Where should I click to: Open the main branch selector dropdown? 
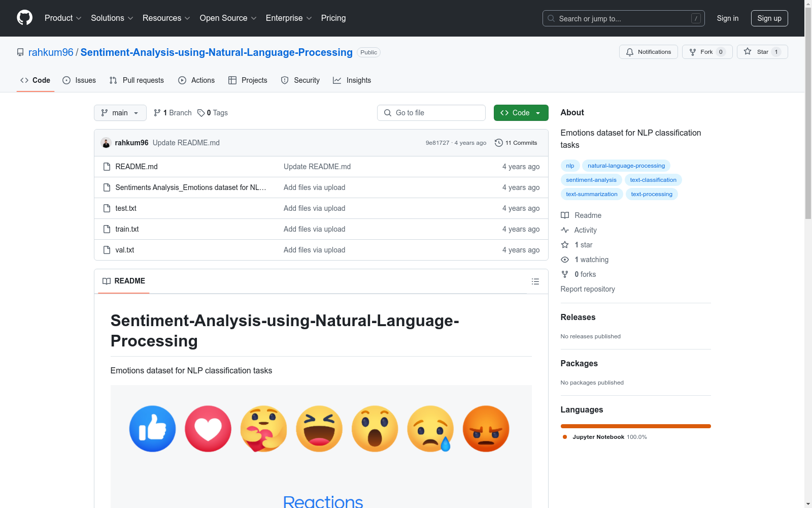120,113
